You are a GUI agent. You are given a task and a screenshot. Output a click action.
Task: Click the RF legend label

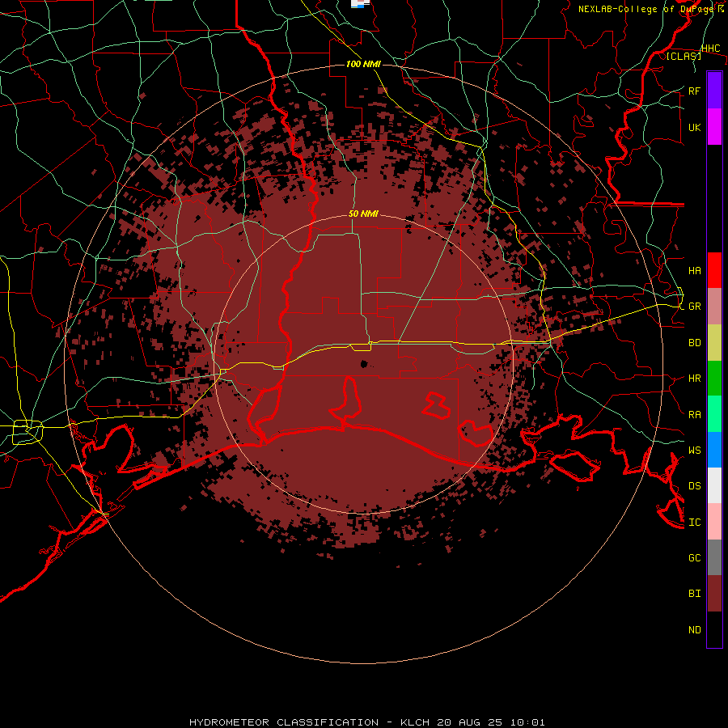(695, 91)
